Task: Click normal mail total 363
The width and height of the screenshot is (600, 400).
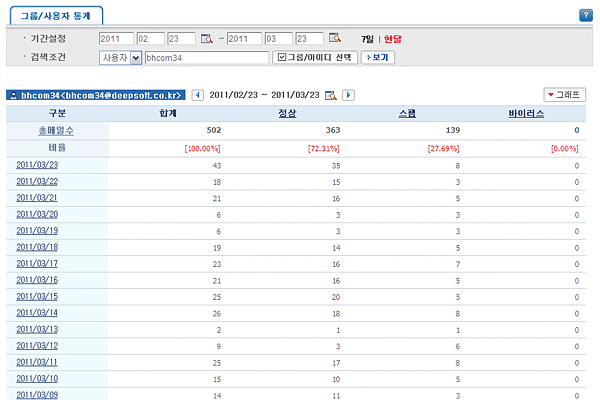Action: [x=333, y=130]
